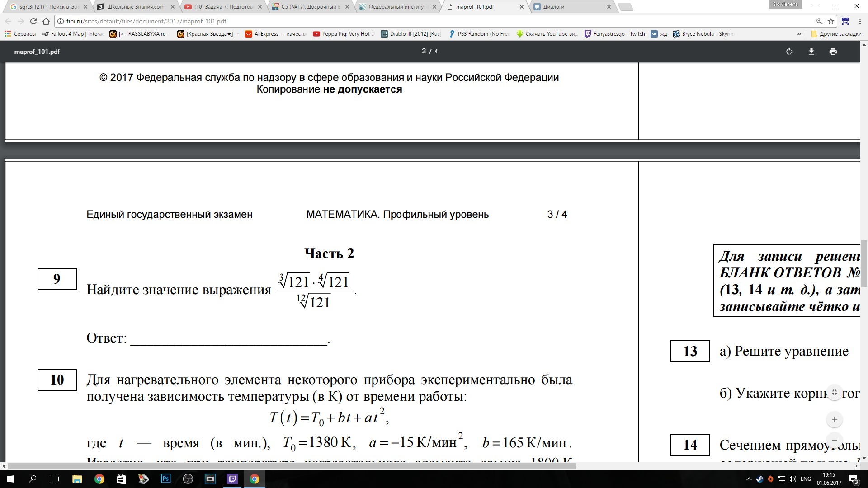Open Photoshop from the taskbar

166,479
